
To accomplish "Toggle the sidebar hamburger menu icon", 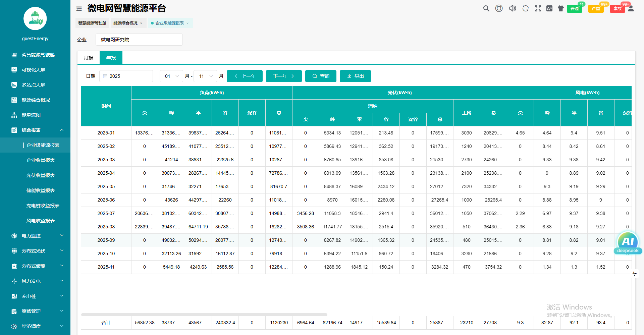I will tap(79, 9).
